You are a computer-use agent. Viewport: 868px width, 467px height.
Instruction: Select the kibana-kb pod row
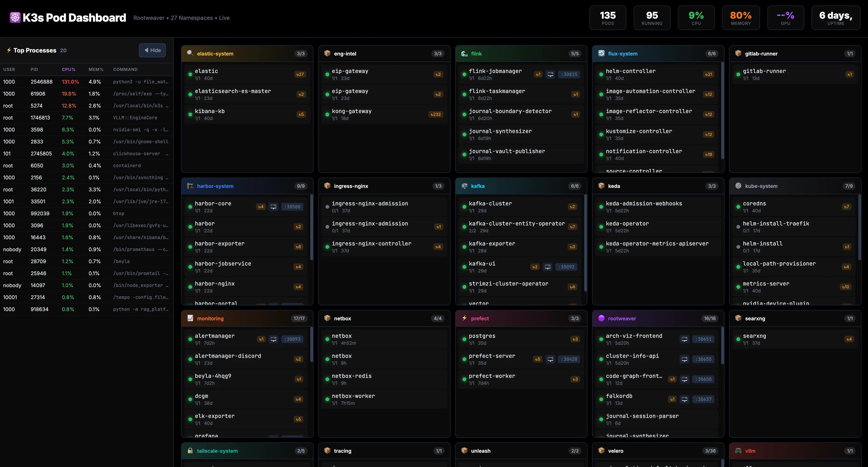[247, 114]
